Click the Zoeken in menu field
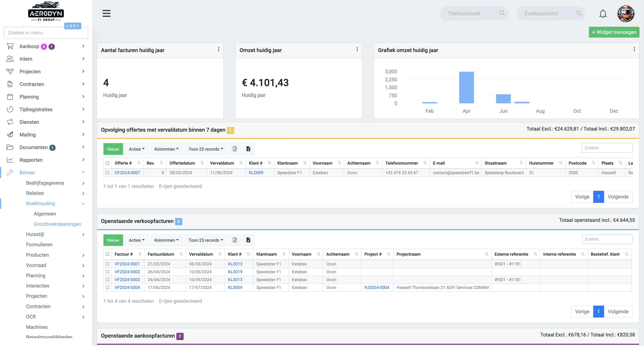This screenshot has width=644, height=346. click(x=46, y=33)
